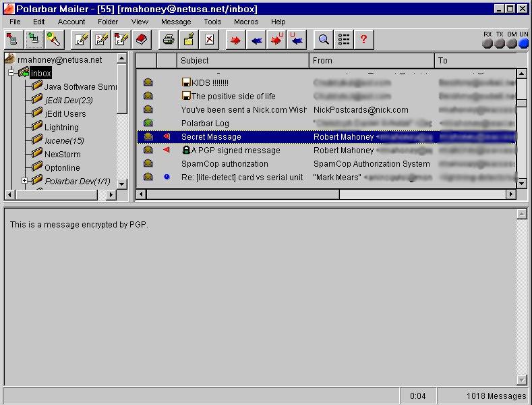Click the red question mark help icon
This screenshot has width=532, height=405.
pyautogui.click(x=363, y=40)
